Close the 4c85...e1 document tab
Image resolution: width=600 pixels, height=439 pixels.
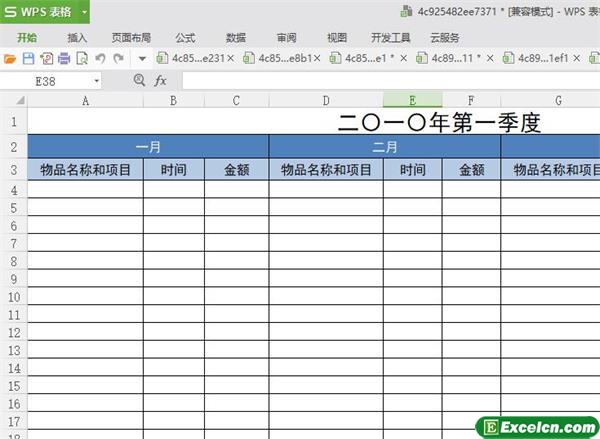point(403,59)
